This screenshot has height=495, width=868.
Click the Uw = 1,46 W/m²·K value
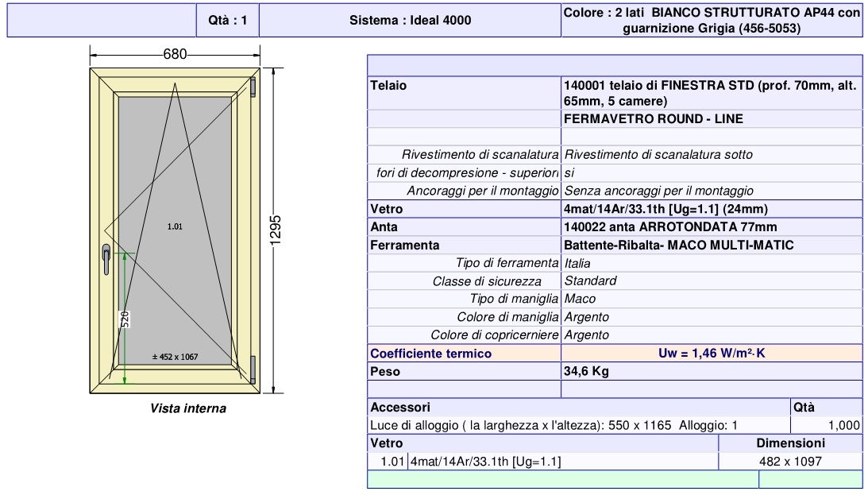pyautogui.click(x=712, y=354)
